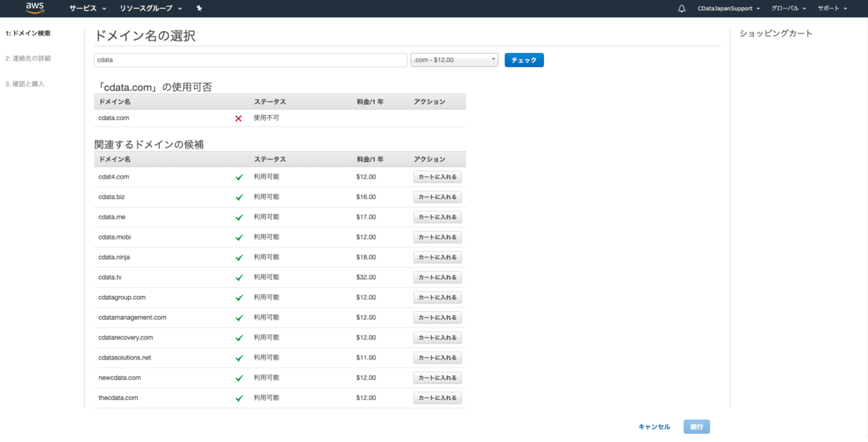Click the green checkmark for cdat4.com
Image resolution: width=868 pixels, height=442 pixels.
point(239,177)
